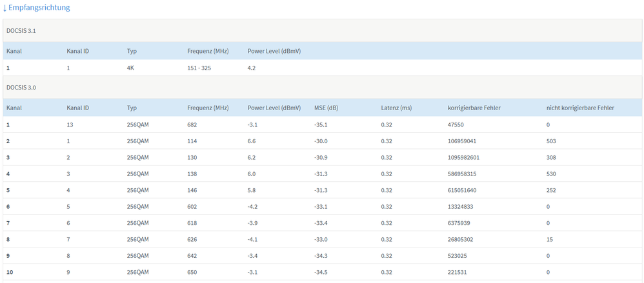Click correctable errors value 221531

point(457,272)
